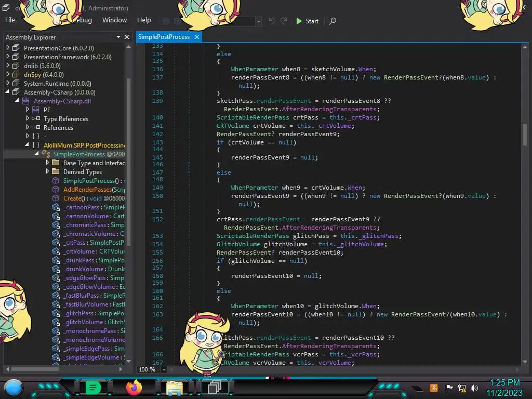Click WhenParameter type on line 149
Viewport: 532px width, 399px height.
(255, 187)
